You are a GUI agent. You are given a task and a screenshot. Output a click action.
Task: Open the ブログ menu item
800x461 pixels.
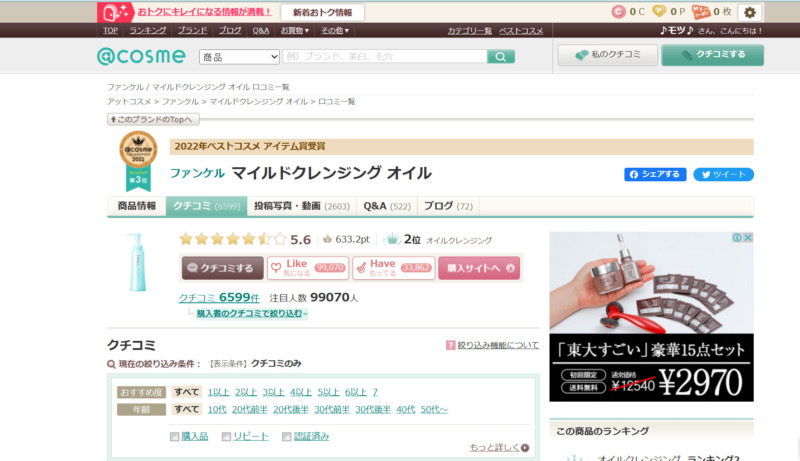tap(230, 31)
